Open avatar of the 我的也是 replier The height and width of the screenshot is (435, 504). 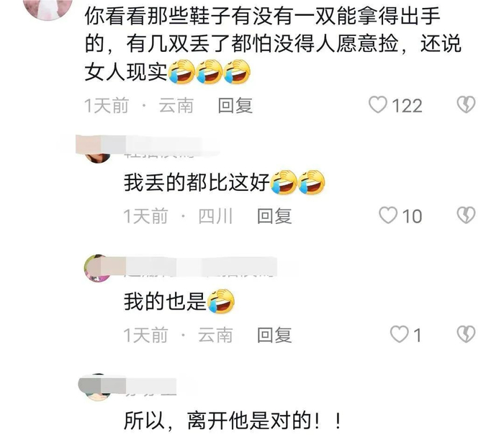click(x=98, y=268)
